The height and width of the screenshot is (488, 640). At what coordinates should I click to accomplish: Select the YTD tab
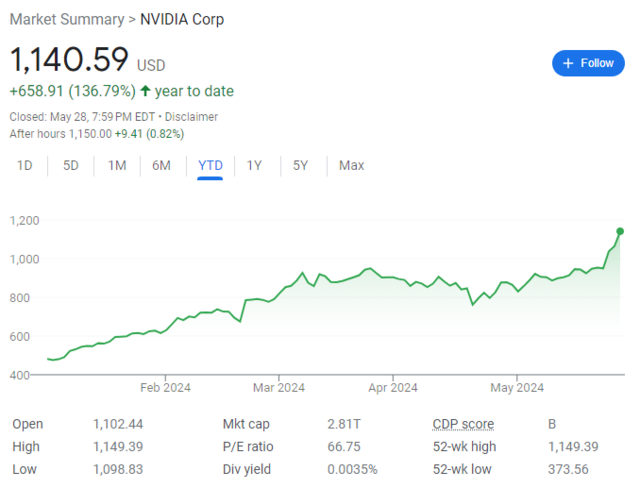[x=210, y=166]
